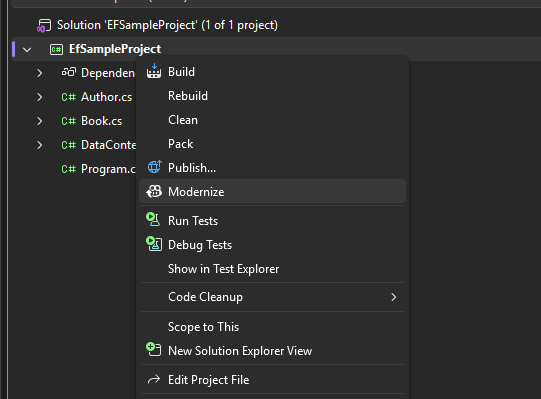Click the Debug Tests flask icon
The width and height of the screenshot is (541, 399).
pyautogui.click(x=154, y=244)
